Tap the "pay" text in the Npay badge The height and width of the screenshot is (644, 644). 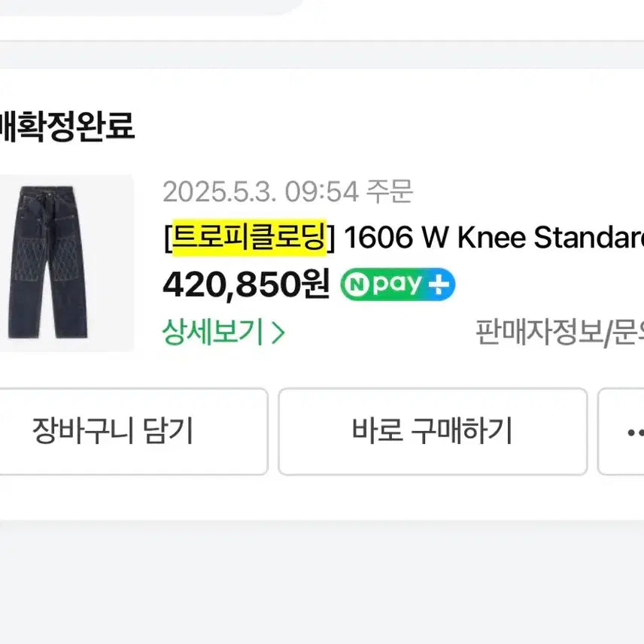click(x=395, y=284)
